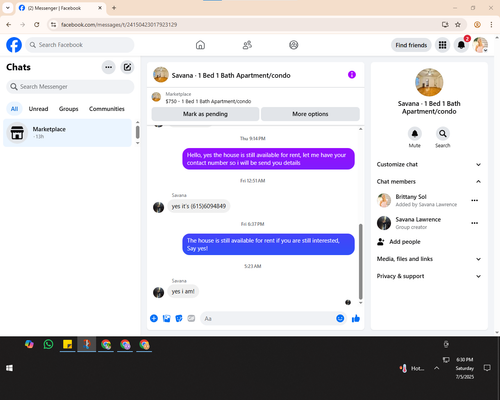
Task: Open the notifications bell
Action: [461, 45]
